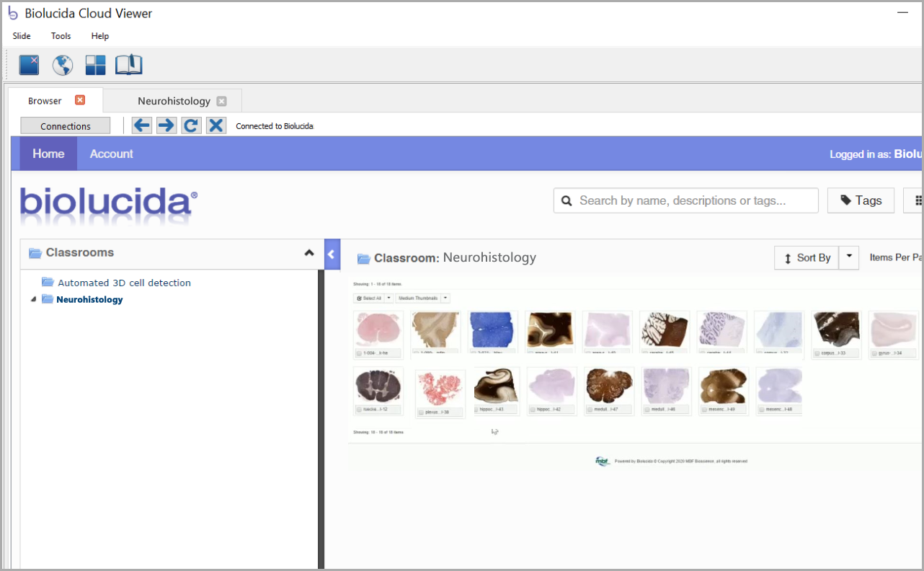Viewport: 924px width, 571px height.
Task: Open the gyrus I-34 slide thumbnail
Action: coord(894,330)
